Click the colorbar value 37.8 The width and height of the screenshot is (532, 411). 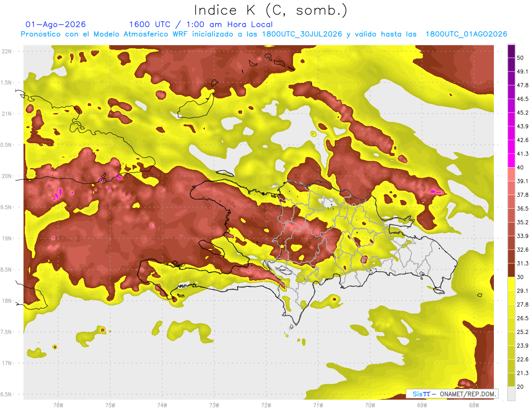click(x=523, y=195)
